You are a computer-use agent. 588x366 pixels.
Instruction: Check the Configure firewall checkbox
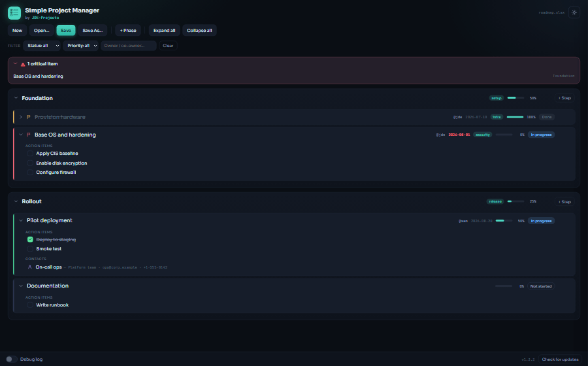tap(30, 173)
